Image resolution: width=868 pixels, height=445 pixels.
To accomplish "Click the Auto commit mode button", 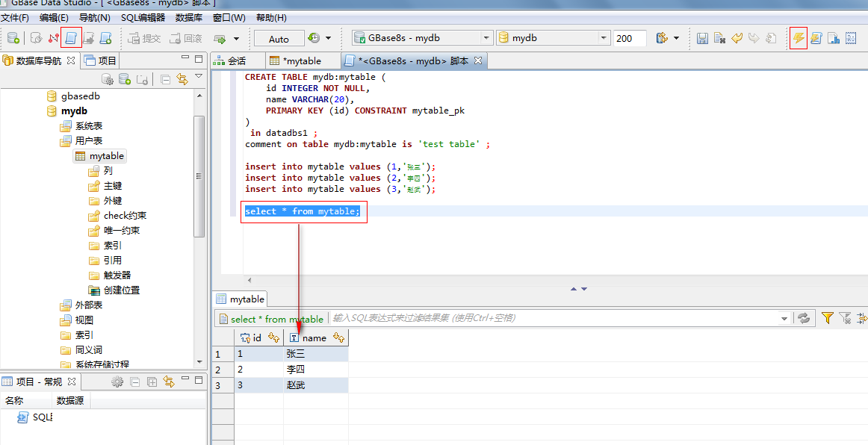I will pos(279,39).
